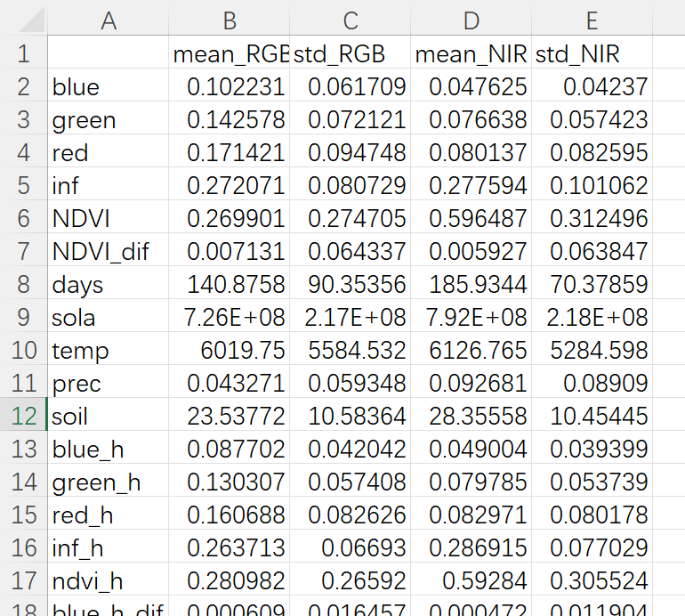Click value 0.101062 in inf row

(x=592, y=185)
